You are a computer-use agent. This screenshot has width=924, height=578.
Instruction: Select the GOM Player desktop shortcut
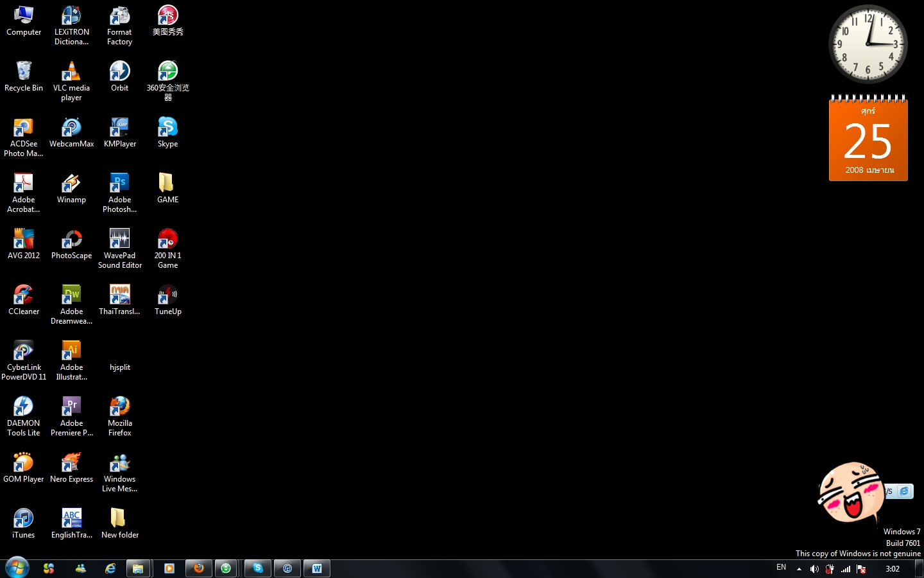24,468
